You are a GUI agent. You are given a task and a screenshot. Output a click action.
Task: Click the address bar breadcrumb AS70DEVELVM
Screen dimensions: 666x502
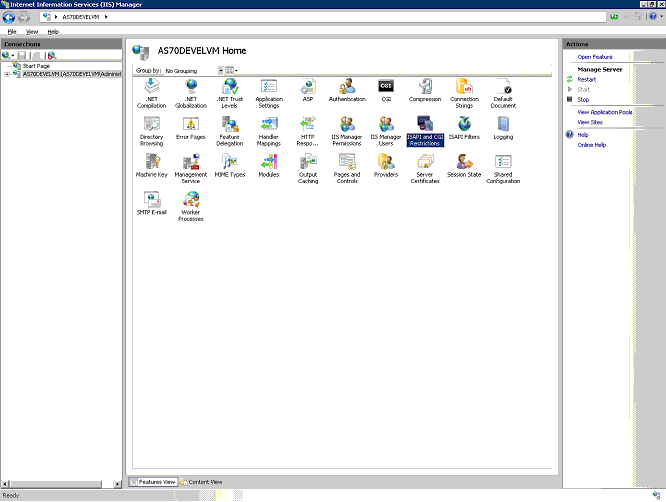(x=81, y=17)
